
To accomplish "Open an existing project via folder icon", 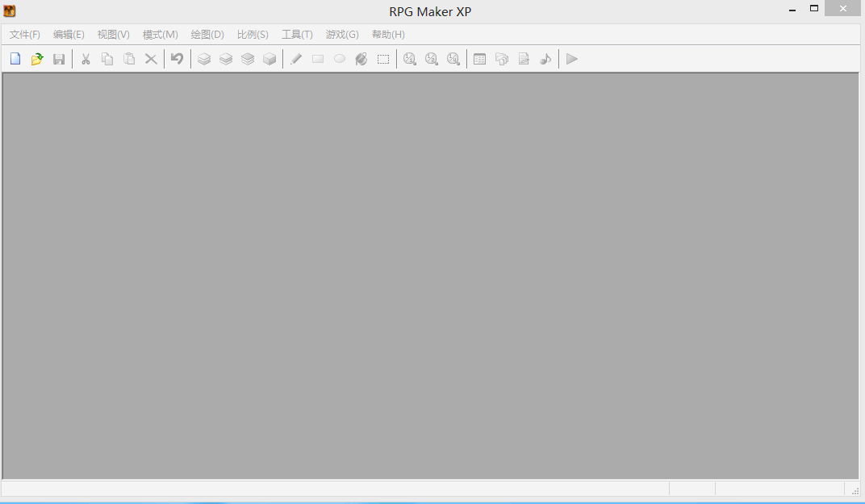I will [x=37, y=59].
